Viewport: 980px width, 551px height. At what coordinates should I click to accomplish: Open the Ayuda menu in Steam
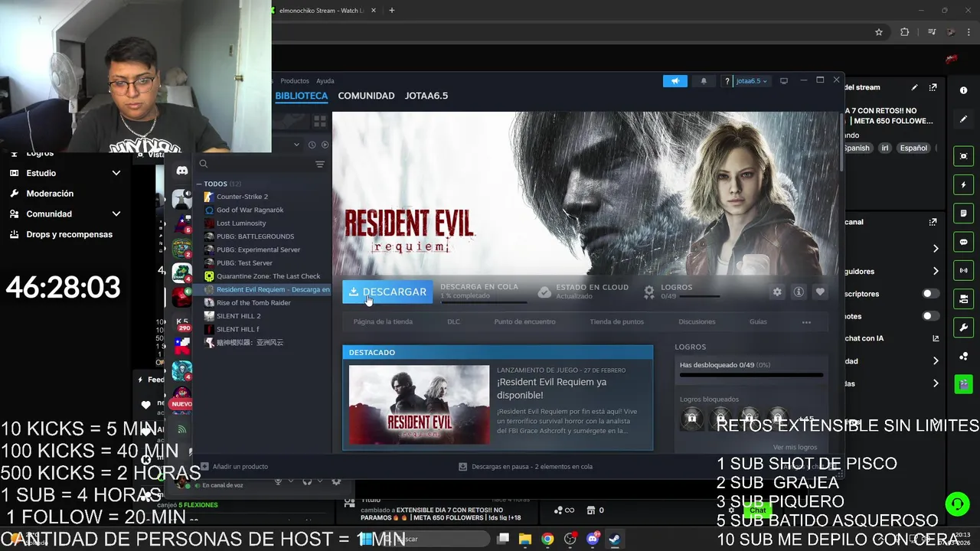pyautogui.click(x=325, y=80)
